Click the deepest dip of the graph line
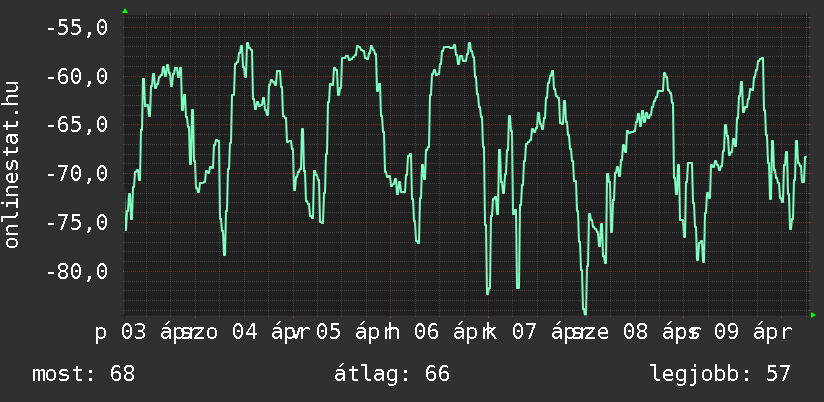The image size is (824, 402). pyautogui.click(x=585, y=312)
